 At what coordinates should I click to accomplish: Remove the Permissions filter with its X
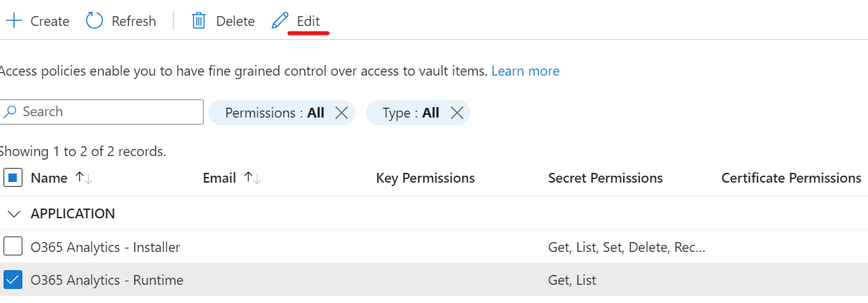pos(342,113)
